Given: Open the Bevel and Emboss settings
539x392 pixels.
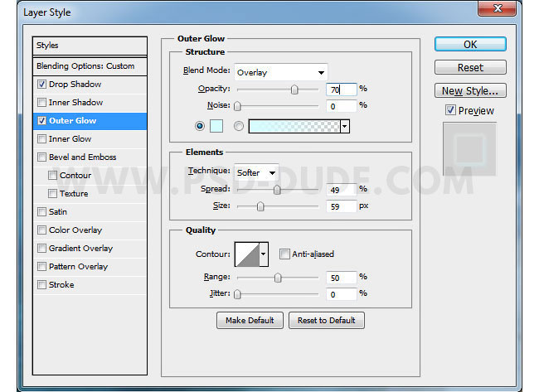Looking at the screenshot, I should click(x=82, y=157).
